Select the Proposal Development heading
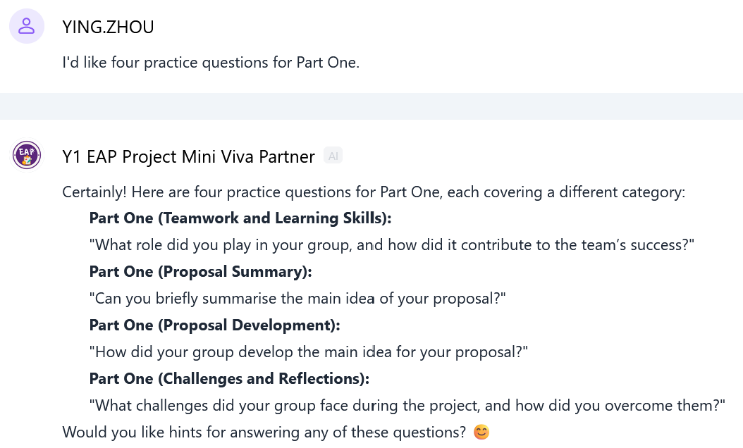 point(214,325)
